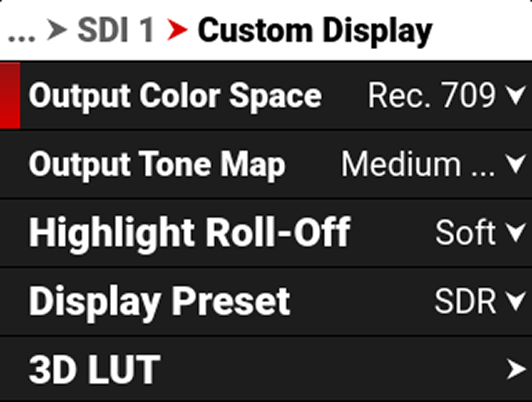Screen dimensions: 532x402
Task: Select the Highlight Roll-Off setting label
Action: tap(189, 233)
